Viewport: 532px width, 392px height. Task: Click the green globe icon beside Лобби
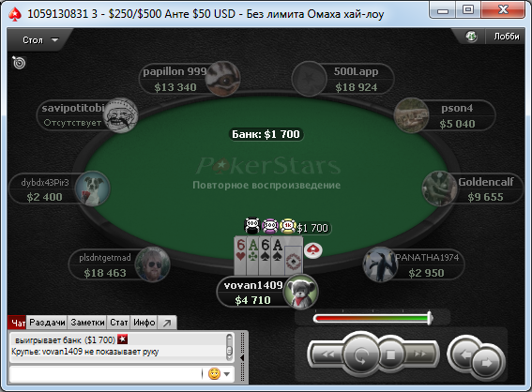point(471,37)
